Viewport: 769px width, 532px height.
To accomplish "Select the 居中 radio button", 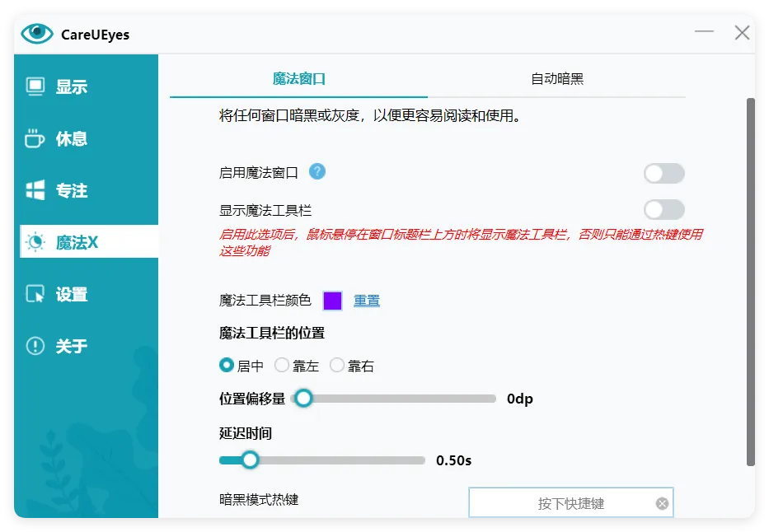I will coord(227,365).
